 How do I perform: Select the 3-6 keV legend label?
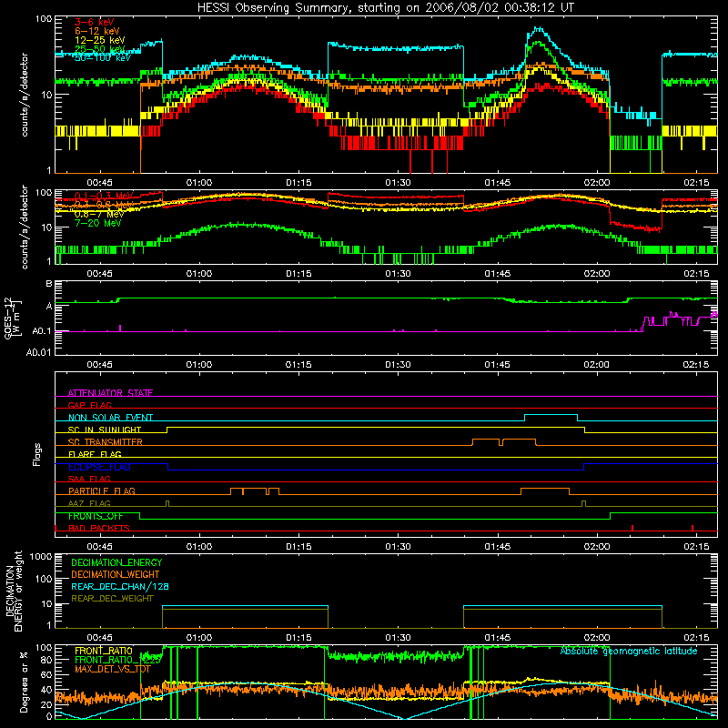[95, 22]
